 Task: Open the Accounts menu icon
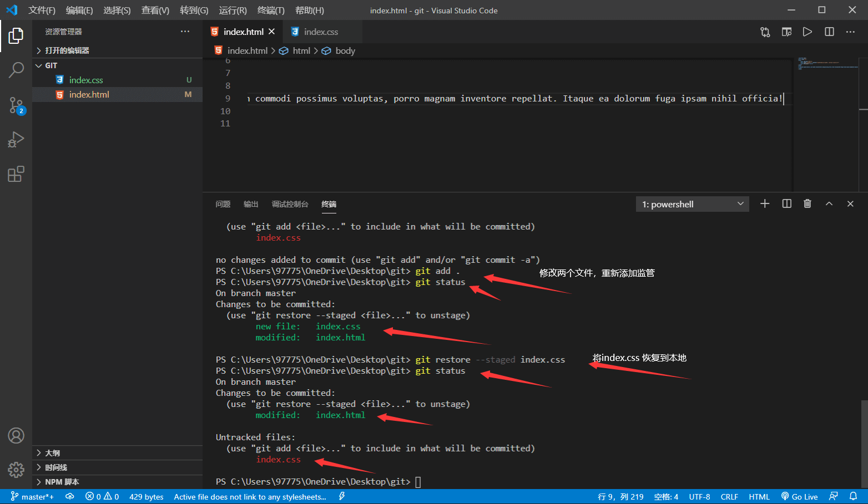click(16, 436)
